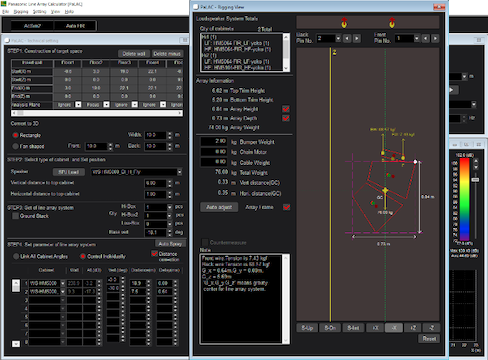Screen dimensions: 488x360
Task: Open View menu
Action: 55,11
